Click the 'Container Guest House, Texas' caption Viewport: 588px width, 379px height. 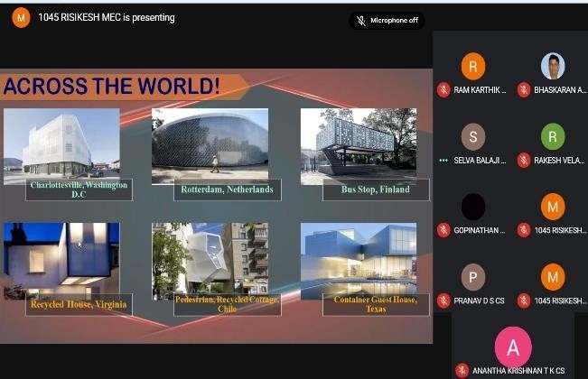[376, 304]
